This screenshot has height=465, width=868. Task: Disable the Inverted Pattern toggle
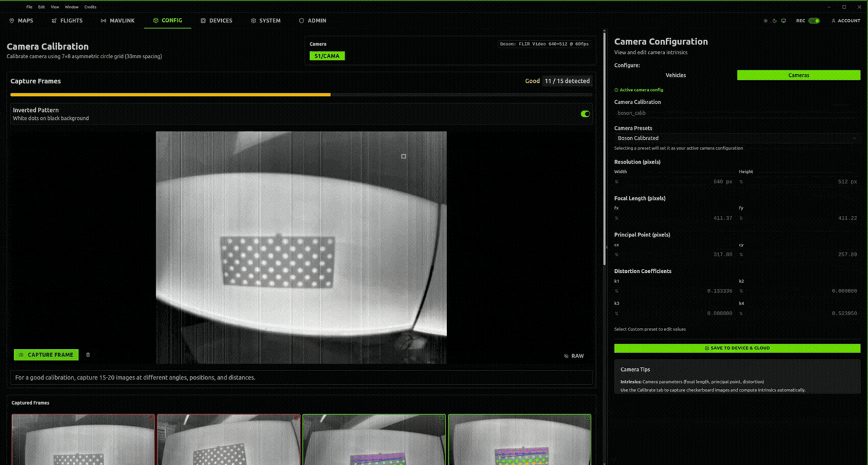tap(585, 114)
